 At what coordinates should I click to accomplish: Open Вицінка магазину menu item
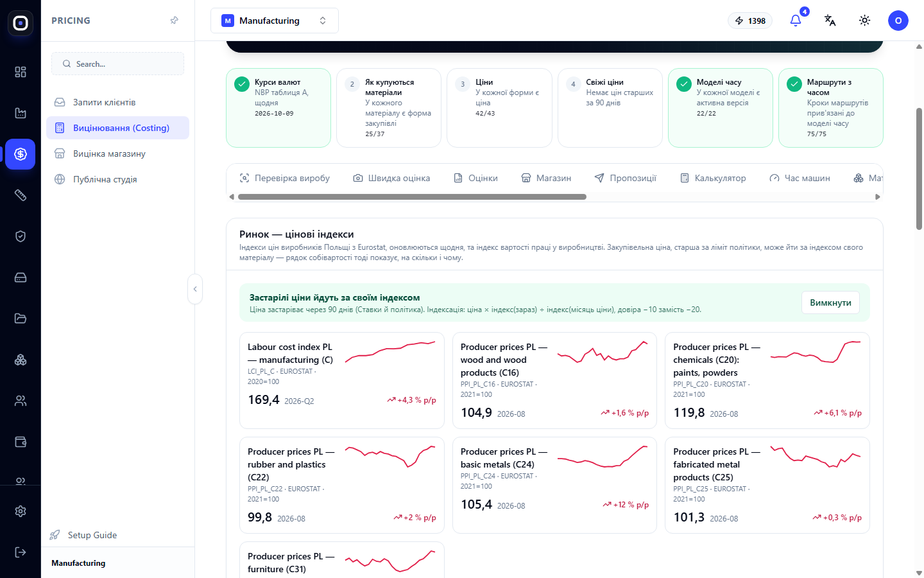[117, 153]
